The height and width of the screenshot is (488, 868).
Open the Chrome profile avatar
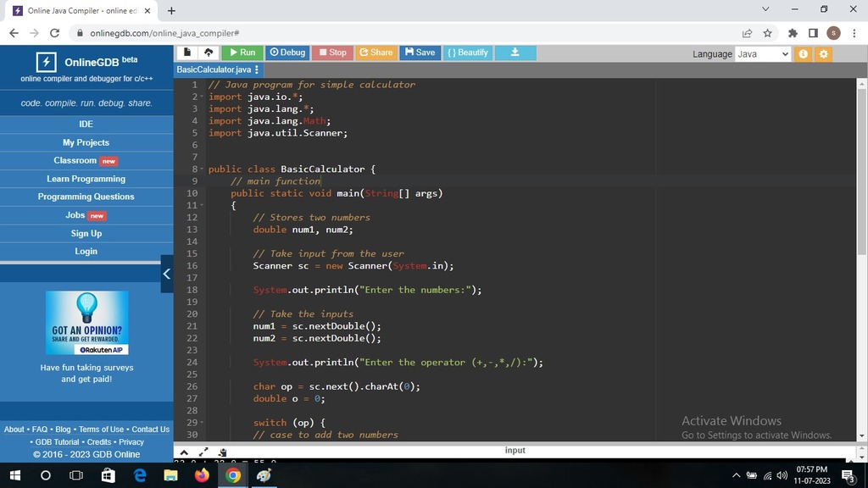[834, 33]
